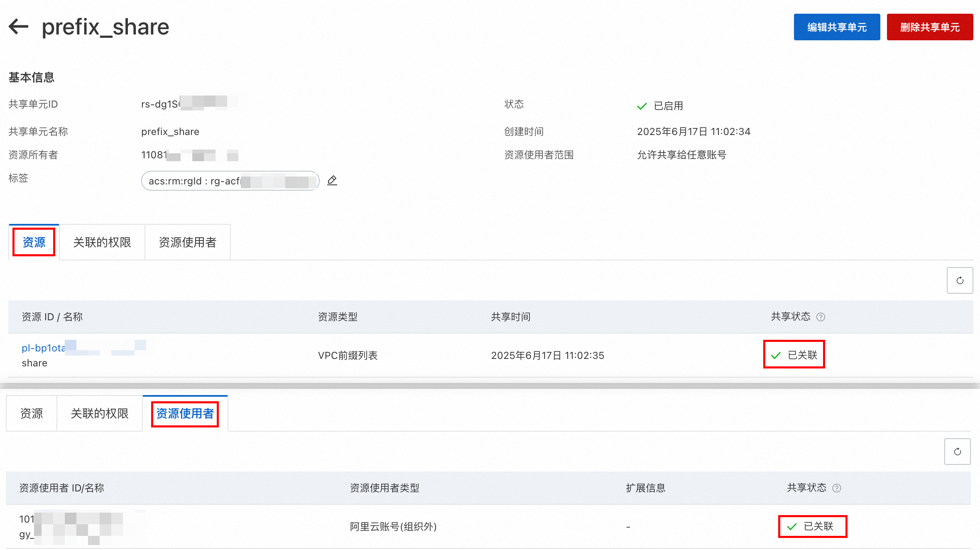Refresh the resource list in upper panel
Screen dimensions: 980x550
pyautogui.click(x=960, y=281)
